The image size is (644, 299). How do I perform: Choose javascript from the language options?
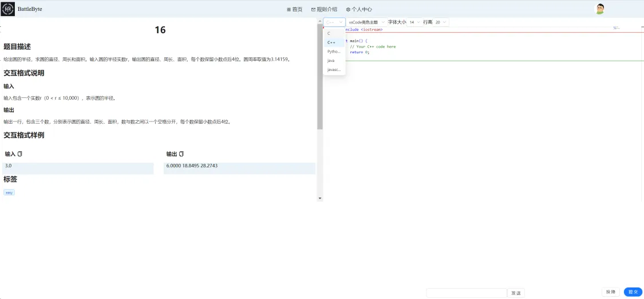[334, 70]
